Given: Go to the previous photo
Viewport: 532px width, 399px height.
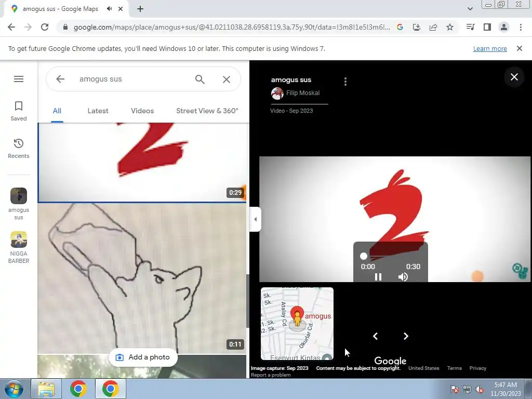Looking at the screenshot, I should 375,336.
